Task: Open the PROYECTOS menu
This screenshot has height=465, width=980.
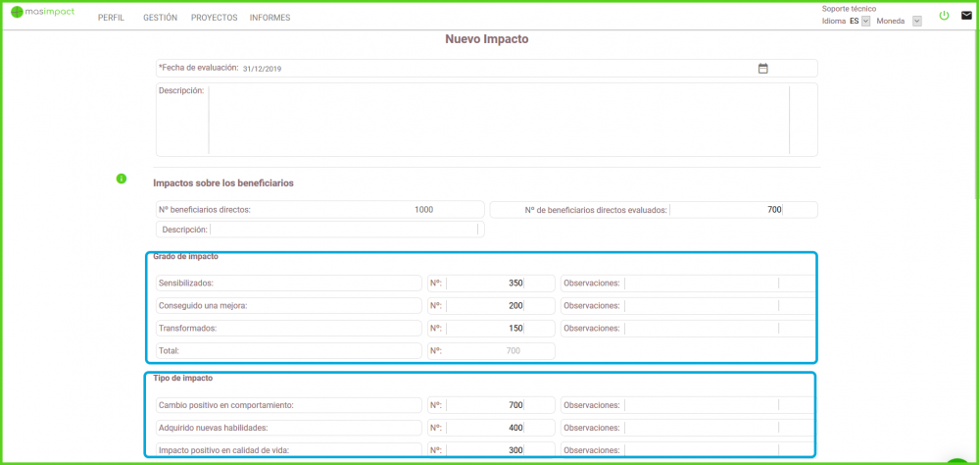Action: click(x=214, y=18)
